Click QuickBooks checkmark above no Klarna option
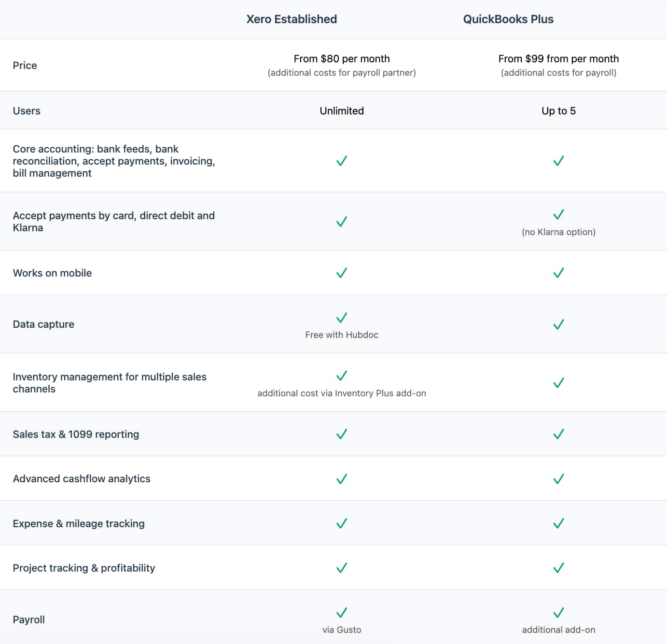 (x=558, y=214)
